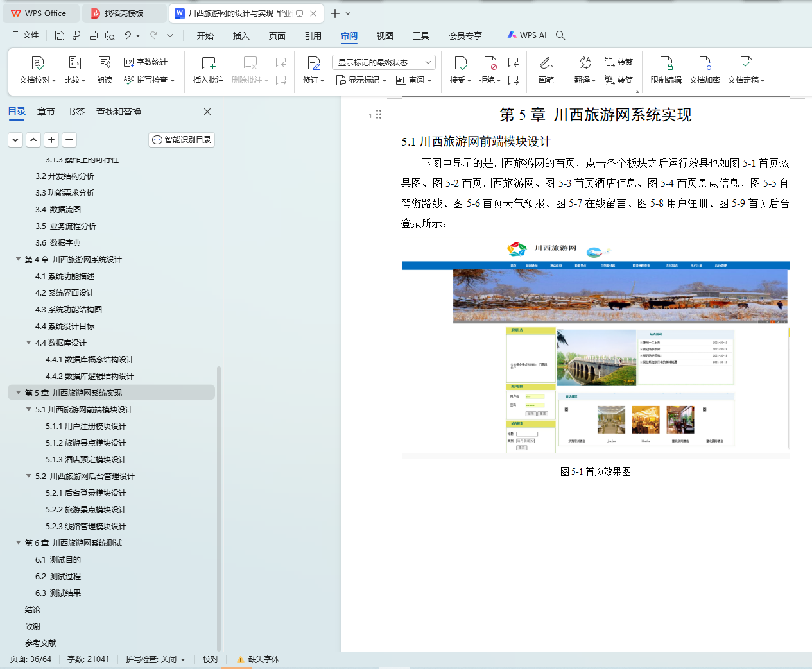Switch to the 查找和替换 navigation tab
The image size is (812, 669).
pos(119,112)
